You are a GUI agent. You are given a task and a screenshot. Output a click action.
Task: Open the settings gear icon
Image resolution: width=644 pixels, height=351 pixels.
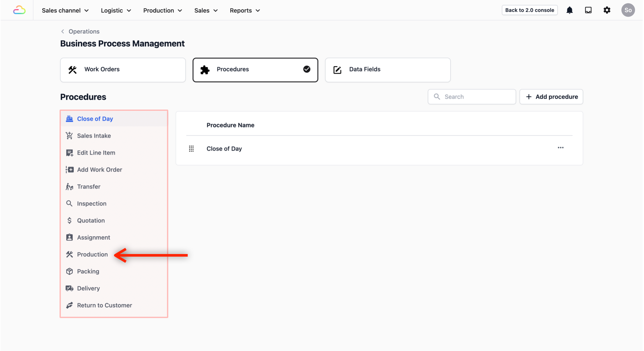pyautogui.click(x=607, y=10)
